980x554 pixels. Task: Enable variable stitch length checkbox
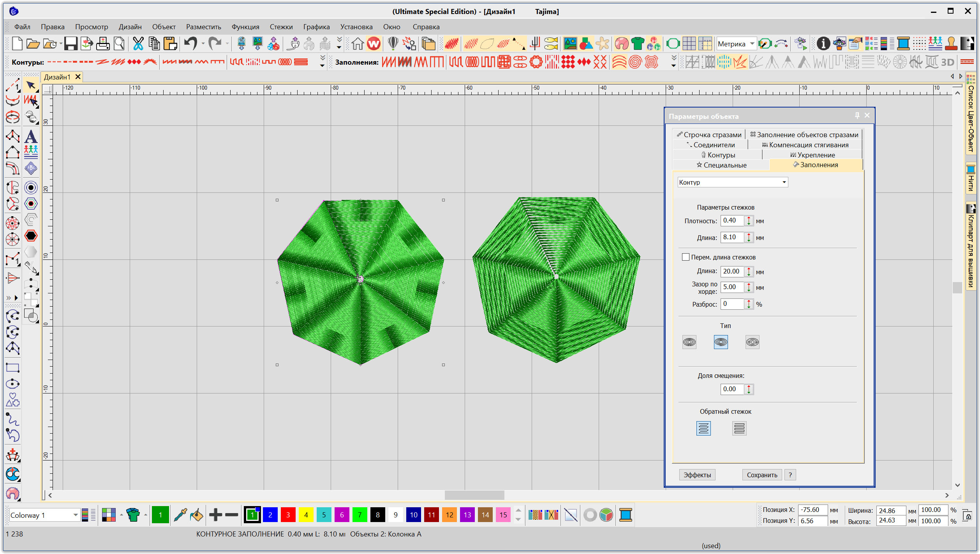(x=686, y=257)
